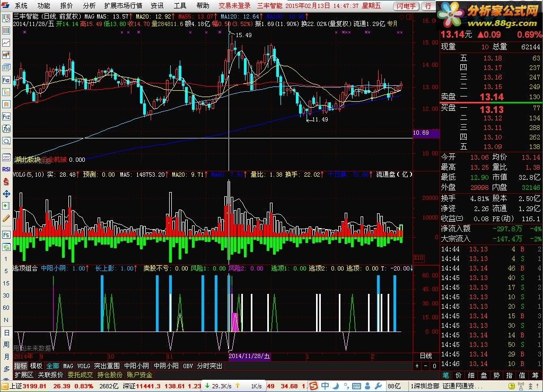This screenshot has width=543, height=392.
Task: Select the 指标 tab
Action: point(21,365)
